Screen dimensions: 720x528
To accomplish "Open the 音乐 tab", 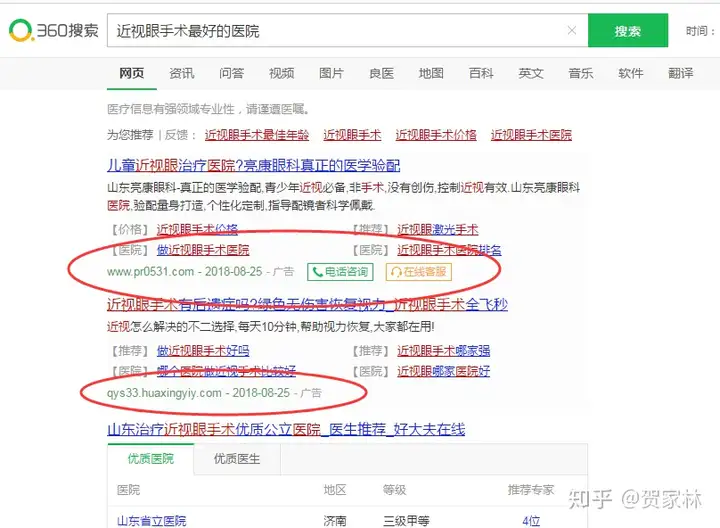I will [581, 73].
